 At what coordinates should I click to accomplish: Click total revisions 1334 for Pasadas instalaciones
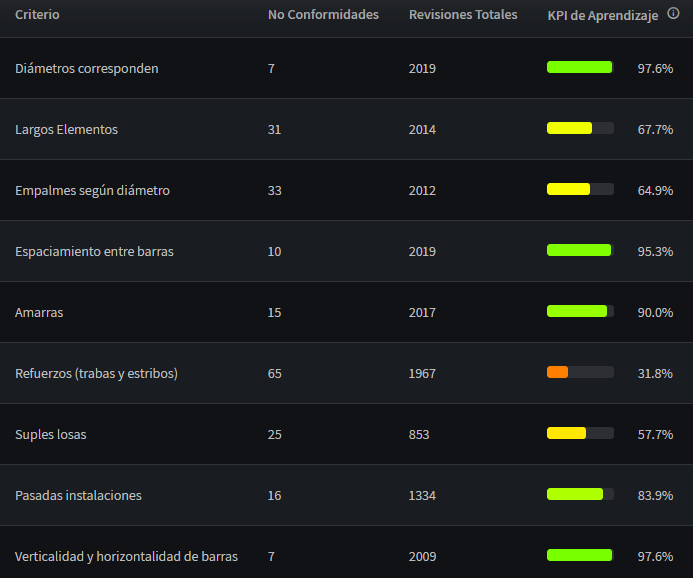(x=422, y=495)
